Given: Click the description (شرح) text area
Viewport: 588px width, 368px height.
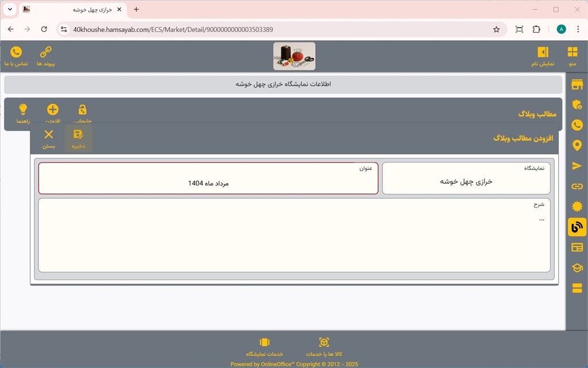Looking at the screenshot, I should tap(294, 235).
